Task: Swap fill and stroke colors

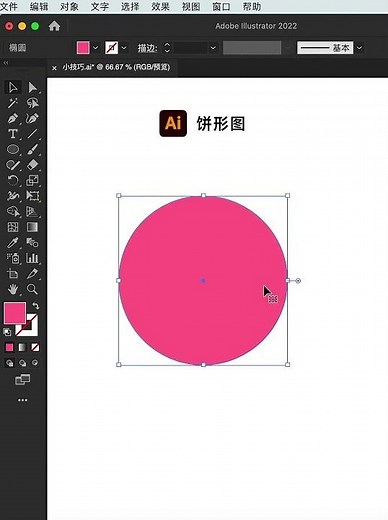Action: 35,306
